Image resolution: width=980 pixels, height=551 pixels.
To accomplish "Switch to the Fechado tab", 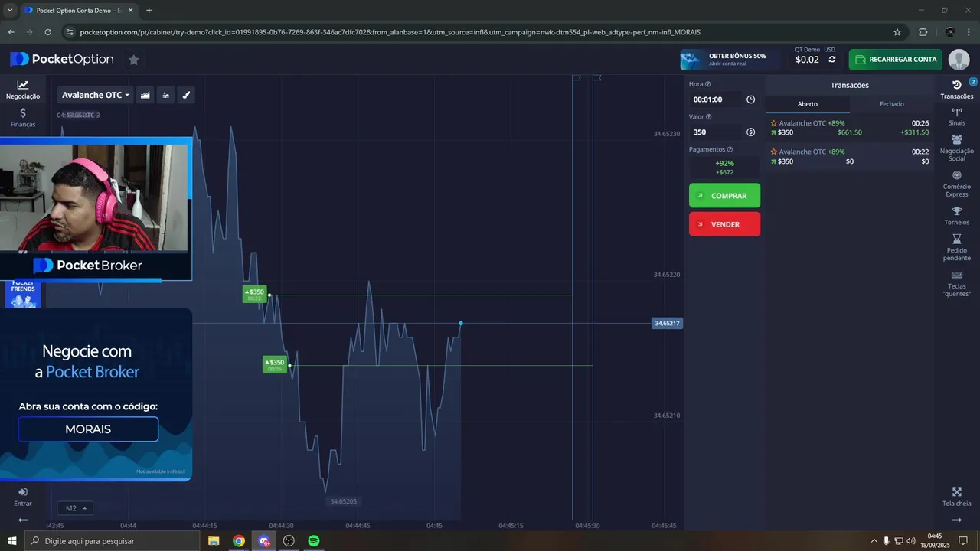I will [x=892, y=104].
